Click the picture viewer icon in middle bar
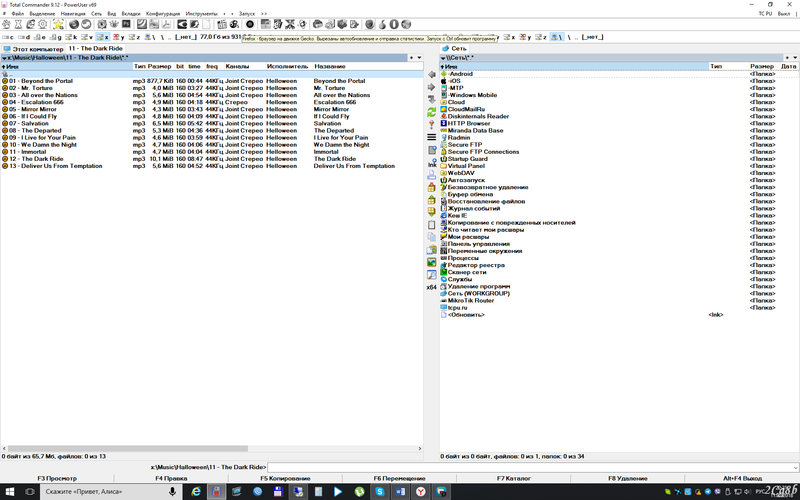 (432, 262)
